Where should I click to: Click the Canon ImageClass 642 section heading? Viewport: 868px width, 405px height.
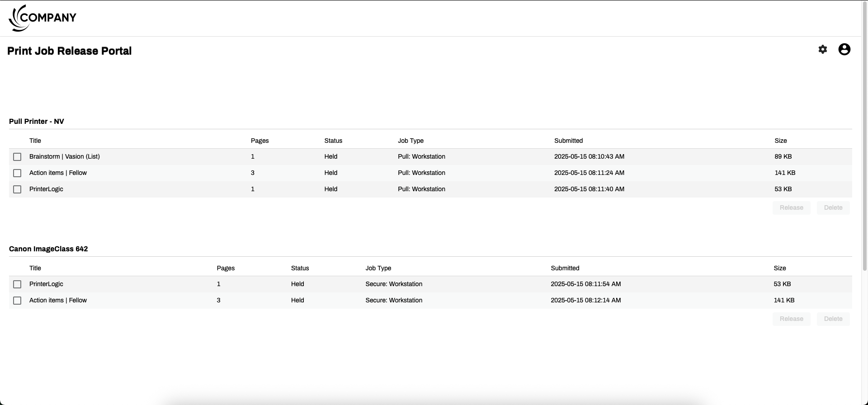pos(48,249)
